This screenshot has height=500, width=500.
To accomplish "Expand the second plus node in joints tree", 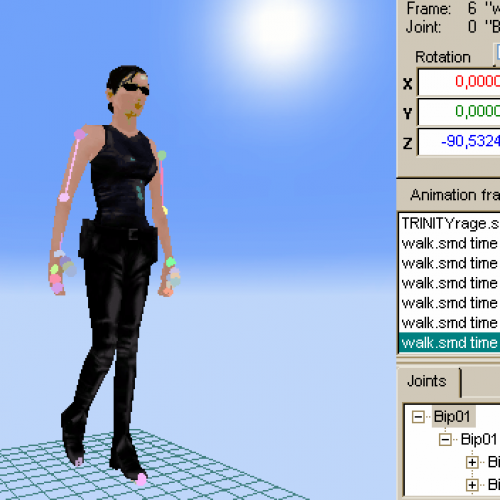I will (472, 485).
